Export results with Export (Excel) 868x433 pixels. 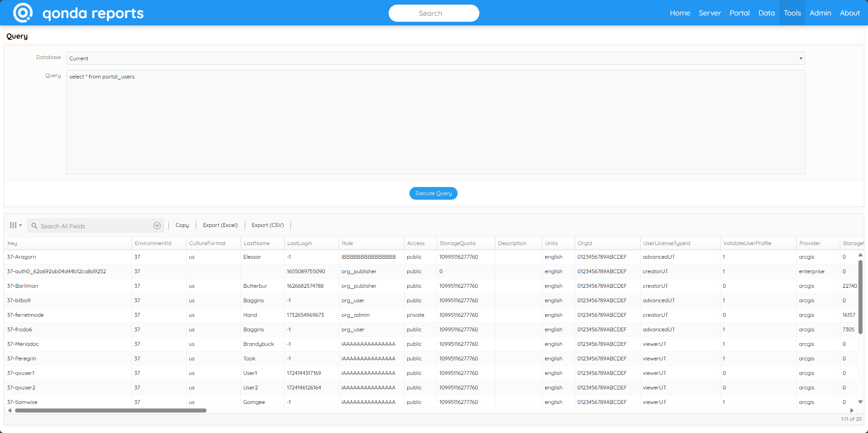(x=220, y=225)
